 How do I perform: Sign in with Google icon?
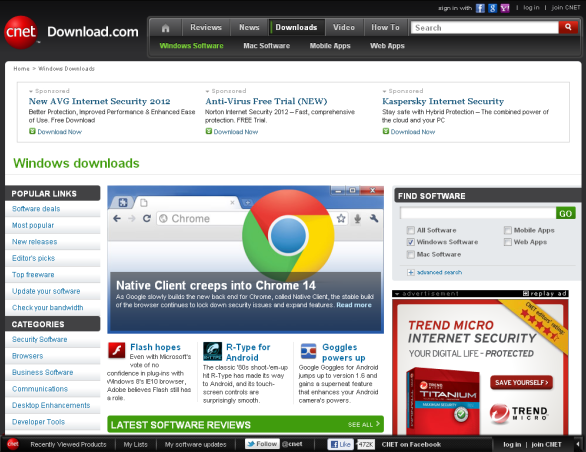coord(493,8)
